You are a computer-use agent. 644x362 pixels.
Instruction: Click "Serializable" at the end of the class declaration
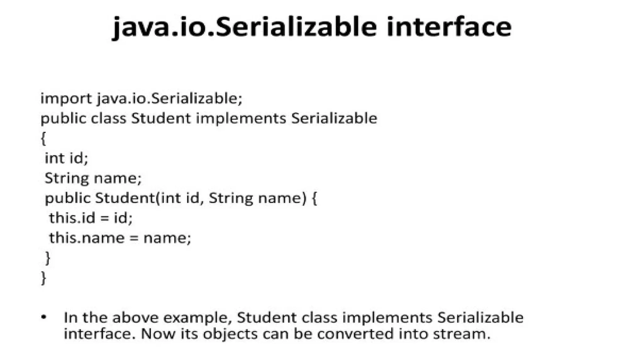point(334,119)
